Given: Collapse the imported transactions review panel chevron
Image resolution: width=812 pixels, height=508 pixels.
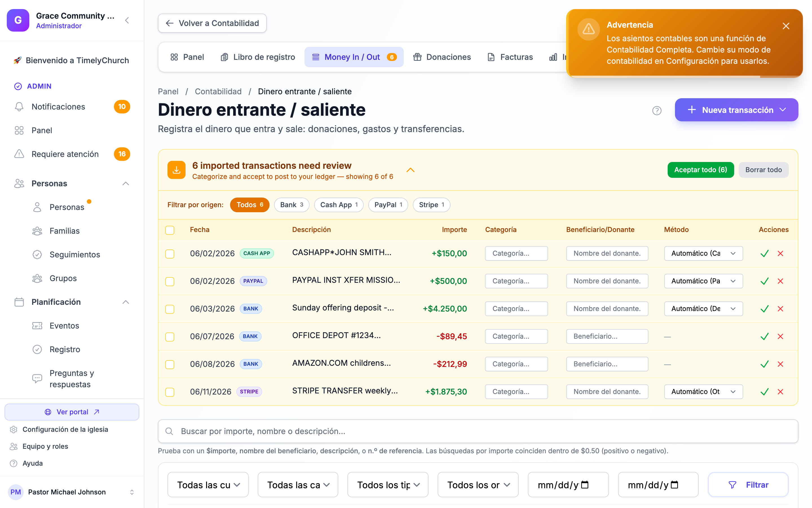Looking at the screenshot, I should point(410,170).
